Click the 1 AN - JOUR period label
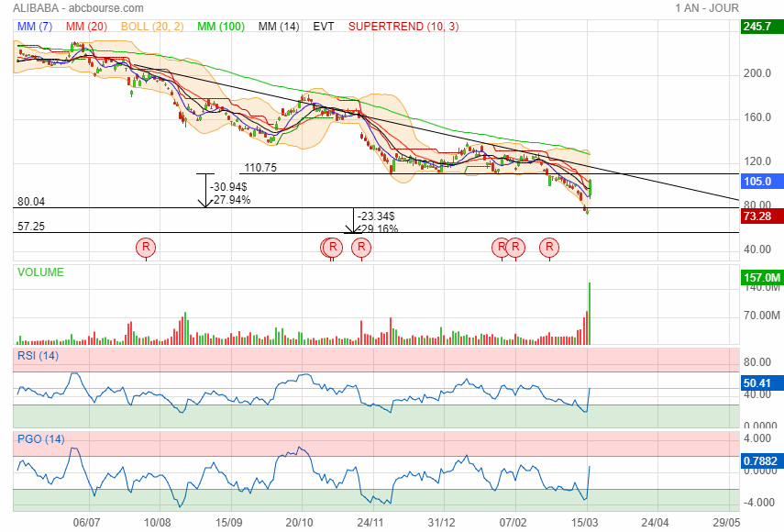 coord(706,8)
